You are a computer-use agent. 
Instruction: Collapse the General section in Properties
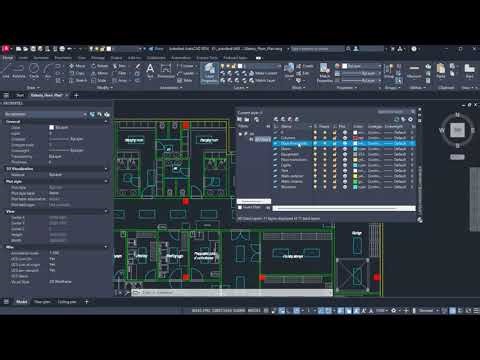click(x=106, y=122)
